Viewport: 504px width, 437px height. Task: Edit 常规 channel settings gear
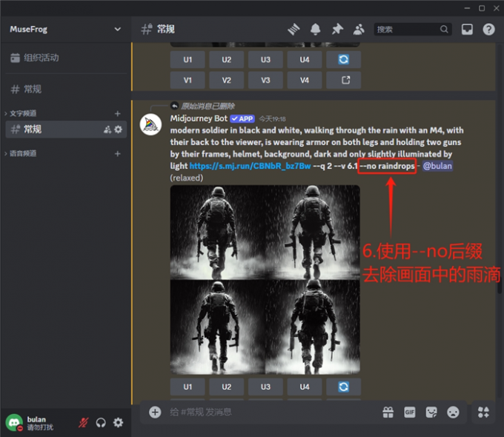[119, 129]
